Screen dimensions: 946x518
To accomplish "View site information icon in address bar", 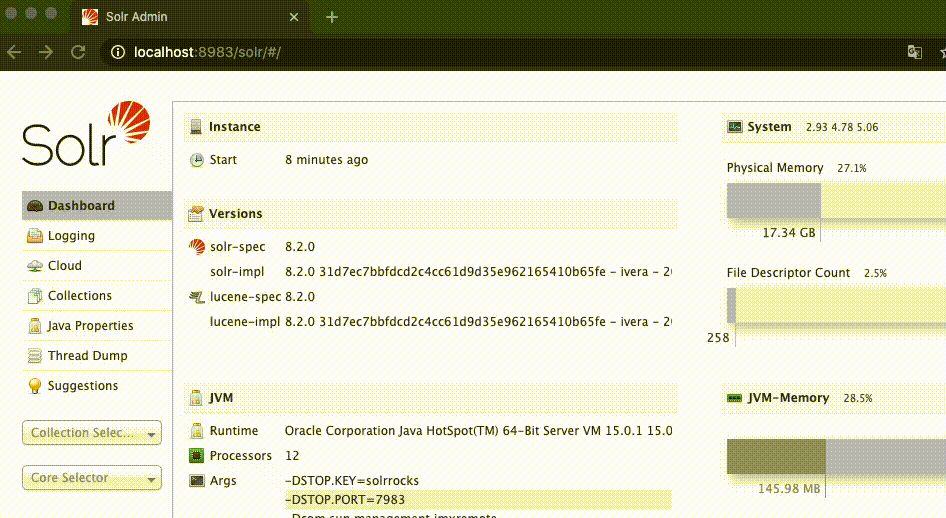I will (118, 52).
